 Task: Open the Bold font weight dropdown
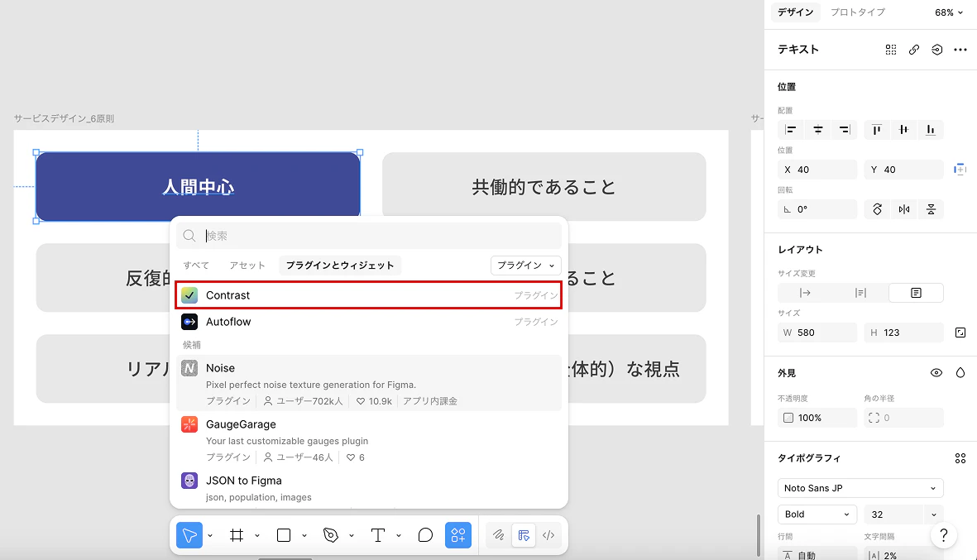(817, 515)
